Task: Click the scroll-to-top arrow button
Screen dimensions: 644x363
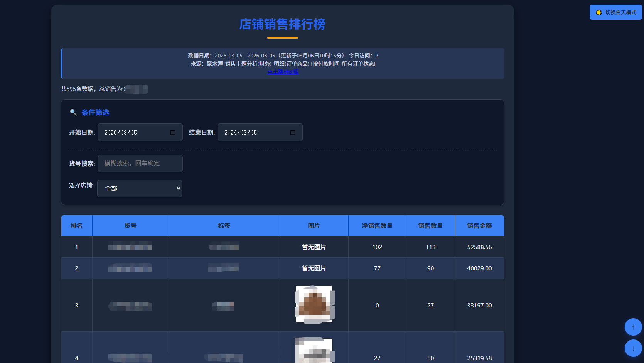Action: (633, 327)
